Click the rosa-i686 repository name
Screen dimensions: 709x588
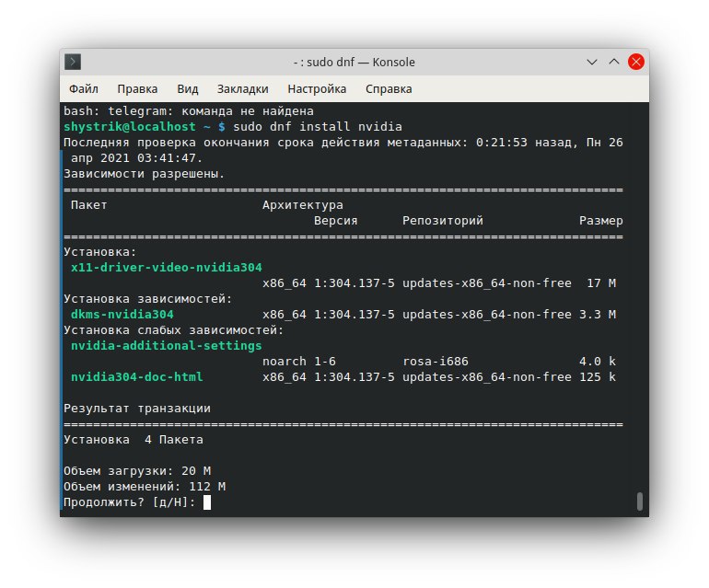[436, 362]
